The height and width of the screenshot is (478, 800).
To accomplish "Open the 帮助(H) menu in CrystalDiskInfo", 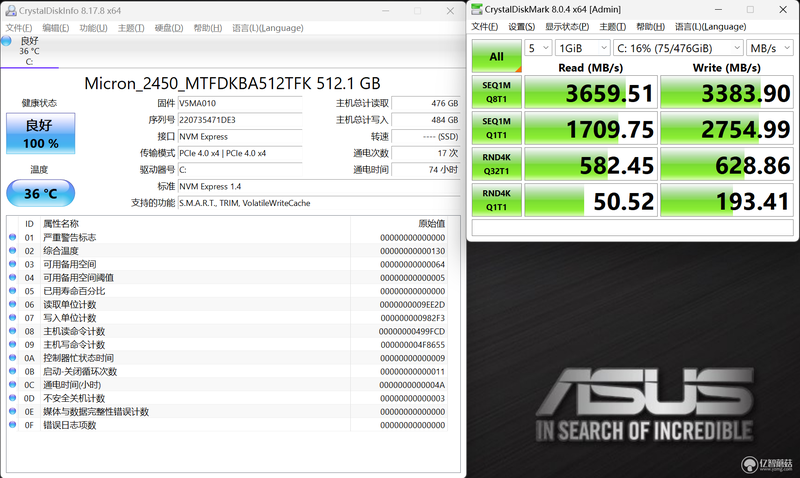I will (208, 28).
